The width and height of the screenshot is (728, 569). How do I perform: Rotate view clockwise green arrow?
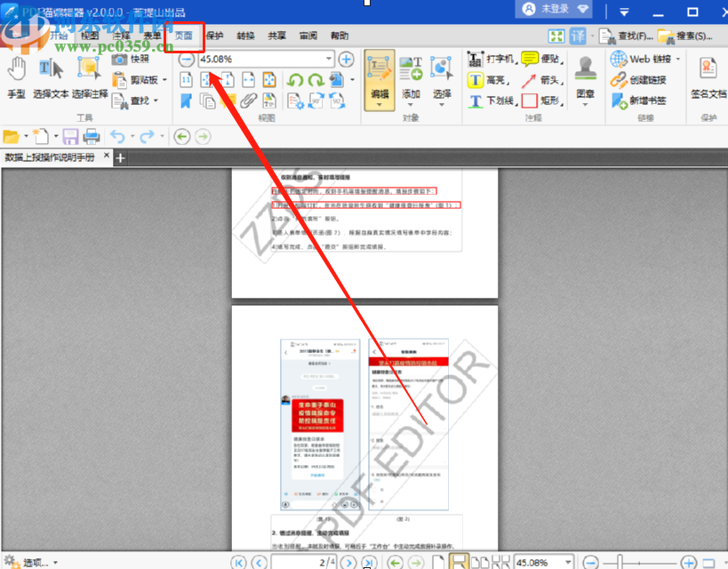point(316,80)
